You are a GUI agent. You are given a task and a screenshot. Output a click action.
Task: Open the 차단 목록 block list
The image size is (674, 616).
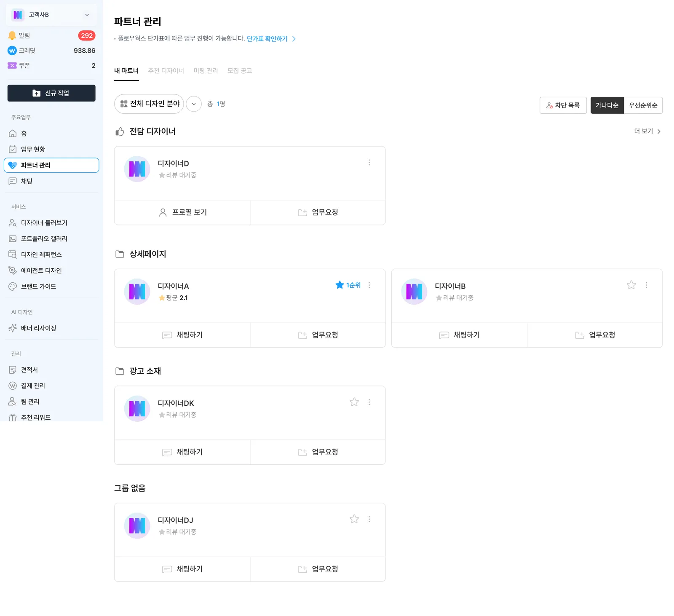pyautogui.click(x=563, y=105)
